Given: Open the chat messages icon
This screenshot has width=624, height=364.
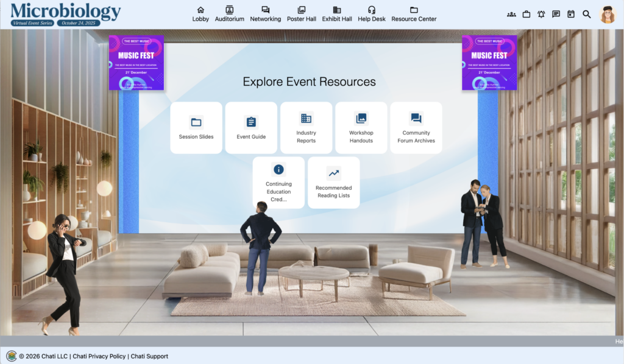Looking at the screenshot, I should tap(556, 14).
